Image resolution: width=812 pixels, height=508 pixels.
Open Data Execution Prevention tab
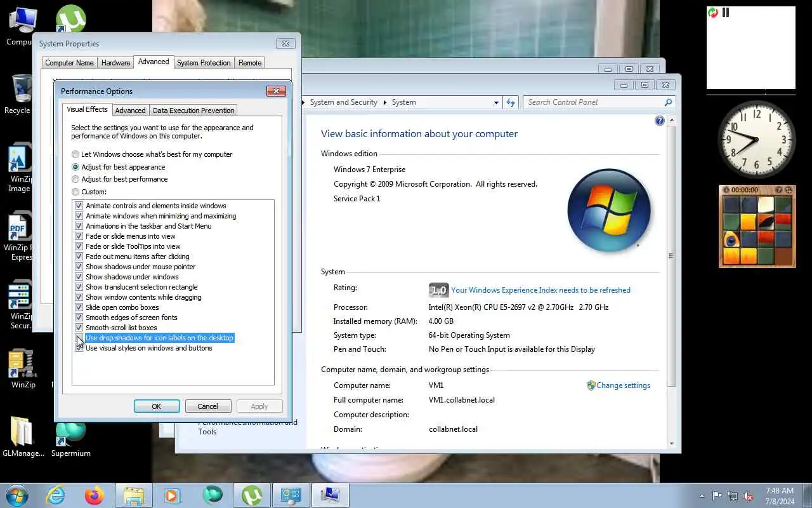pyautogui.click(x=193, y=110)
